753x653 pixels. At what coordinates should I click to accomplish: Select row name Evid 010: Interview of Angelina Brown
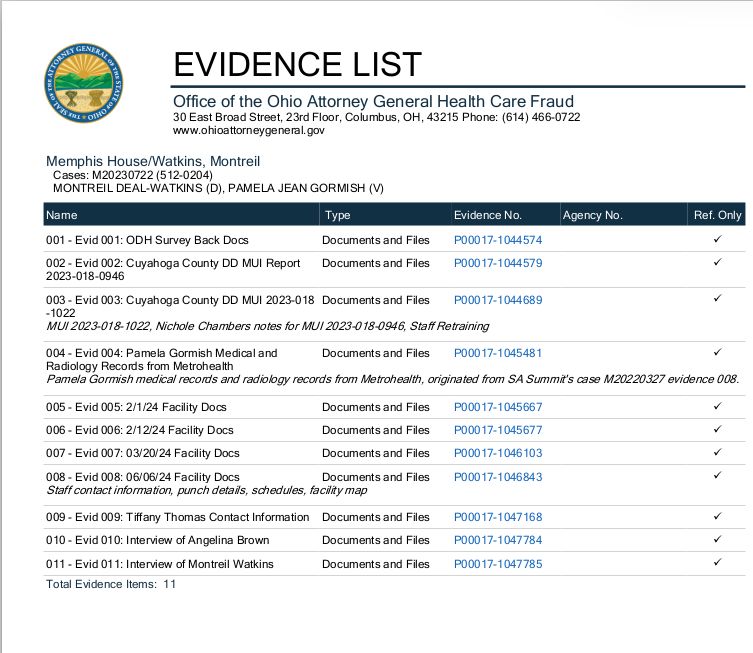158,540
